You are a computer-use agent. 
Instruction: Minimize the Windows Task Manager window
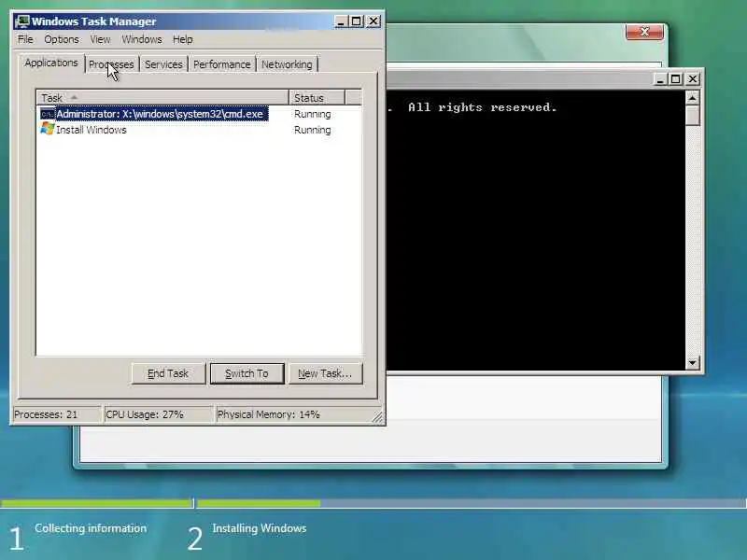[341, 21]
